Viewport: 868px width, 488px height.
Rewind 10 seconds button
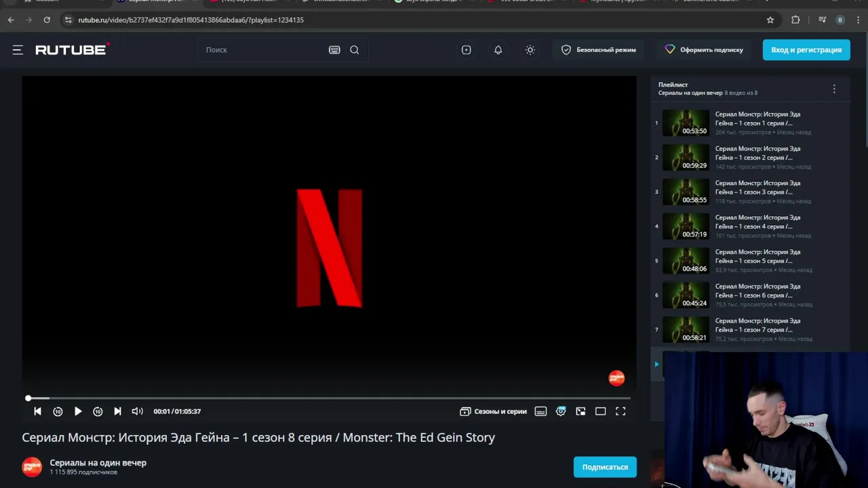[58, 411]
